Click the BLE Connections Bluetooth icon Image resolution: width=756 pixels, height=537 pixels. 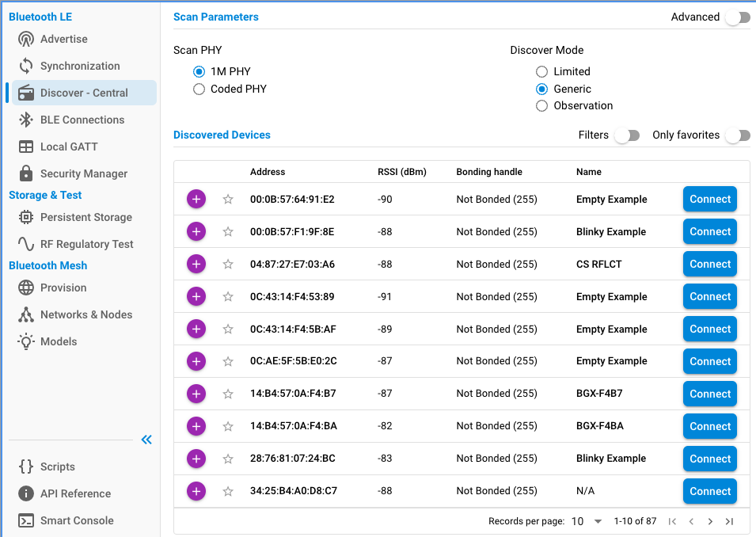(26, 120)
